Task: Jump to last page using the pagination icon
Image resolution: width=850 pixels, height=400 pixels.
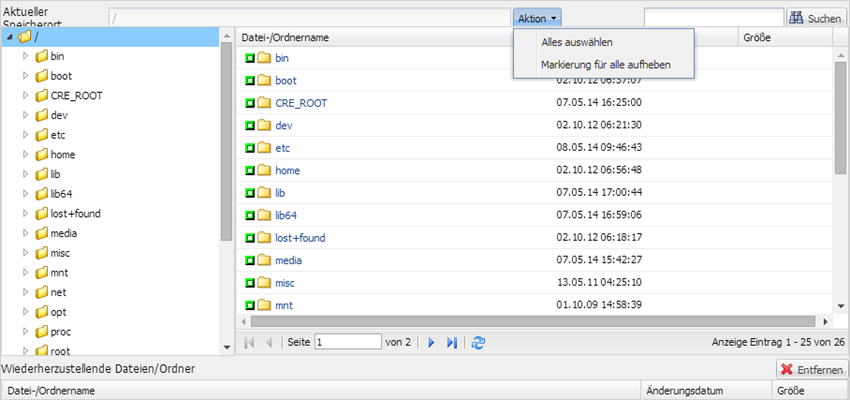Action: 452,343
